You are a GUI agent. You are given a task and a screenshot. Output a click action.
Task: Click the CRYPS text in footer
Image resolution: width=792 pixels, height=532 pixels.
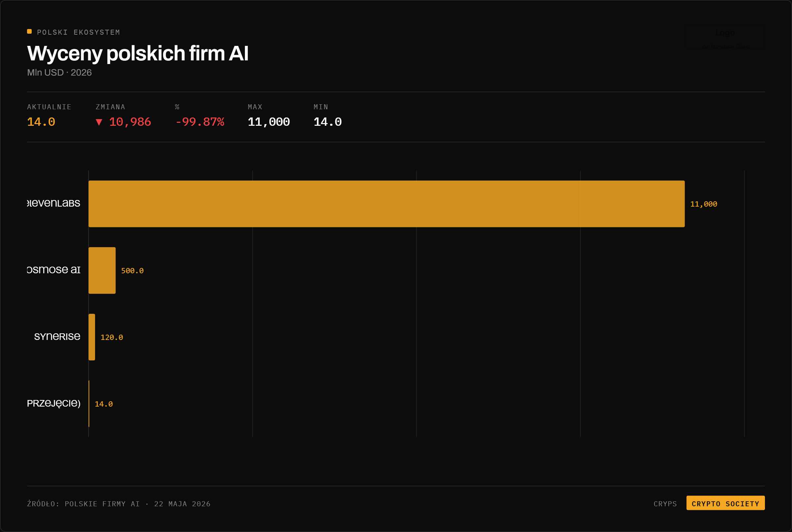pos(665,504)
